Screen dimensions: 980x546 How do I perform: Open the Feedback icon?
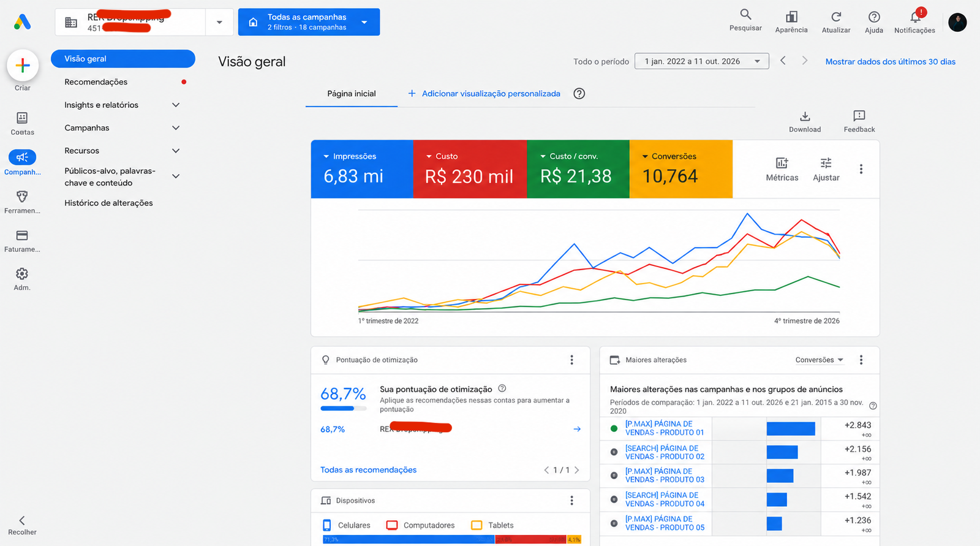coord(859,115)
